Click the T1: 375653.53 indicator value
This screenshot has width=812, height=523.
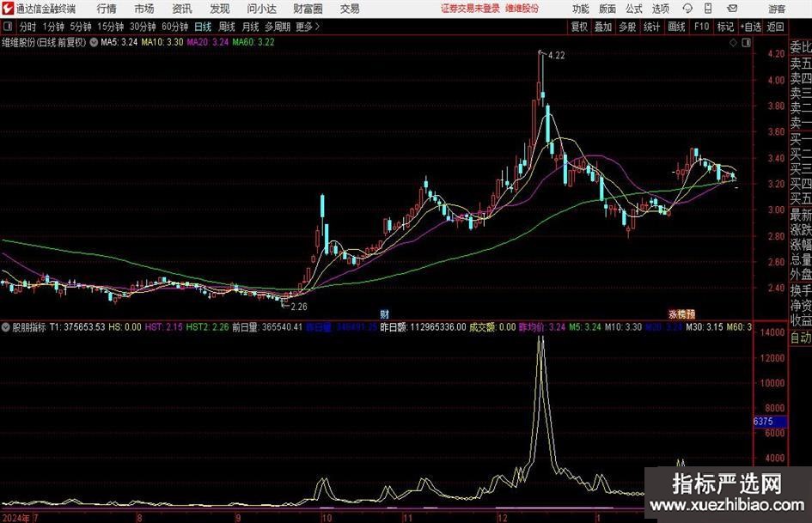point(77,327)
